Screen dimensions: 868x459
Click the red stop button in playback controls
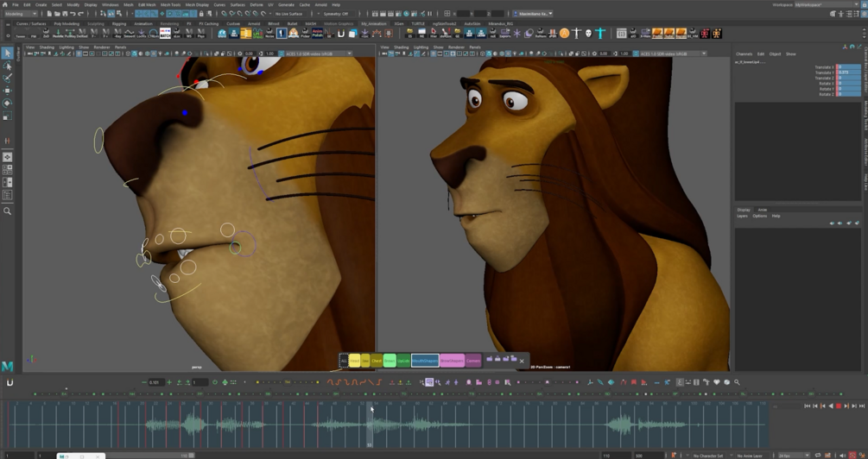[839, 406]
